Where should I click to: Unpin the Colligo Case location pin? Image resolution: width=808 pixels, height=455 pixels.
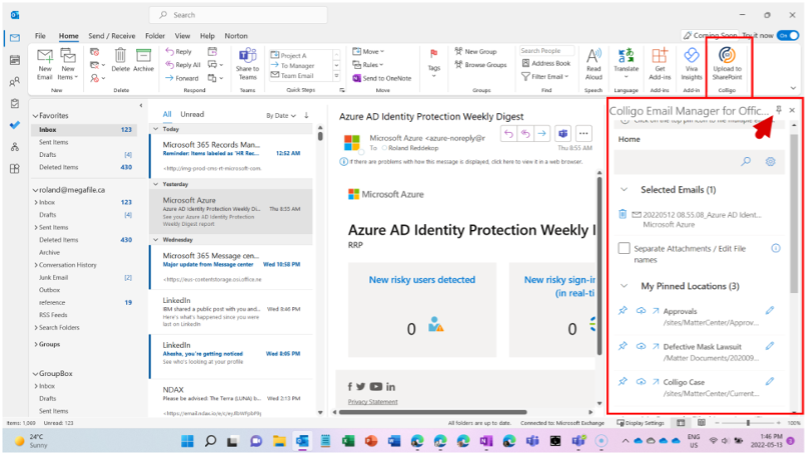pos(623,381)
